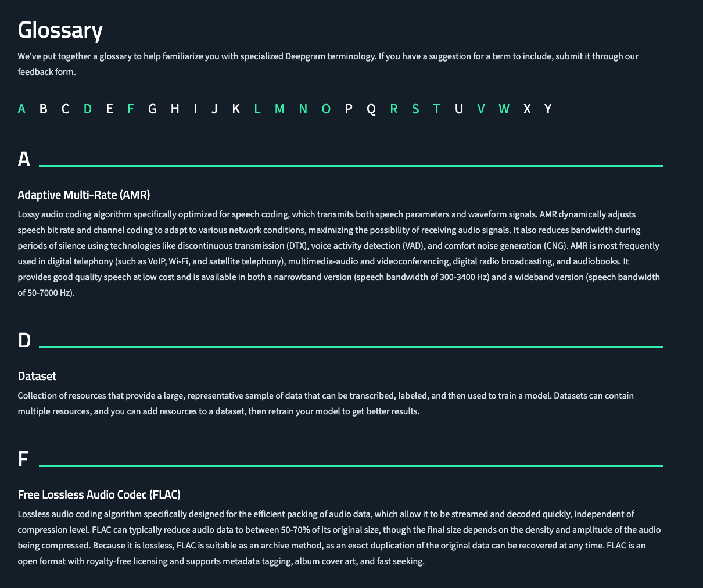This screenshot has height=588, width=703.
Task: Click letter Y at the end of the index
Action: (x=548, y=109)
